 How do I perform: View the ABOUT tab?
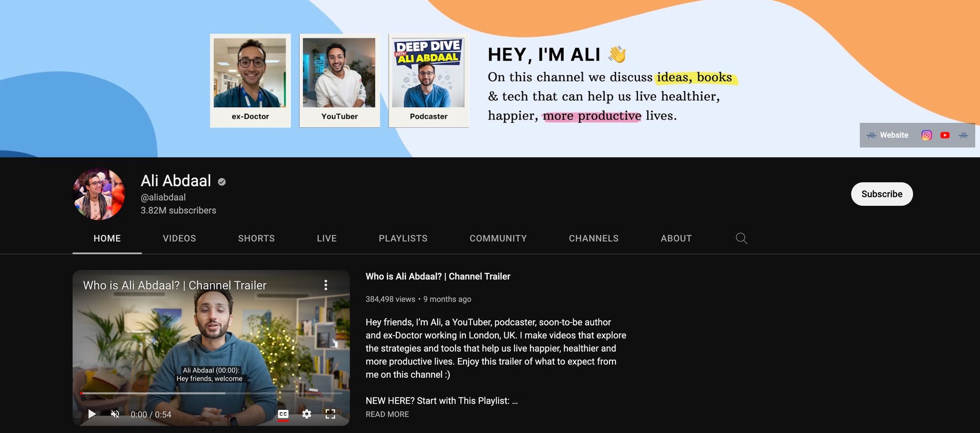click(676, 239)
